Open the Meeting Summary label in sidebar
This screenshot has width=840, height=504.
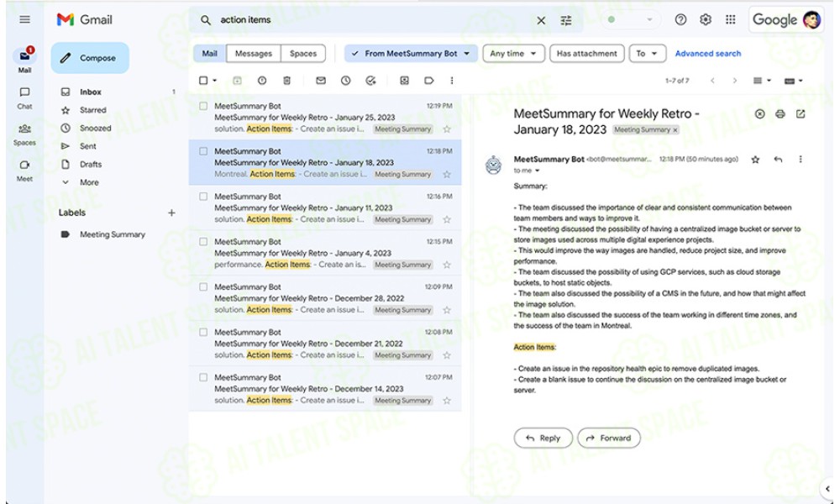113,234
